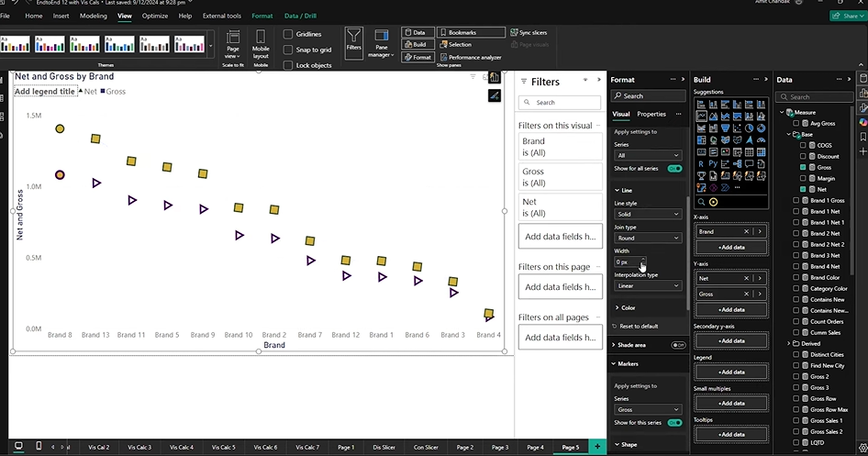Select the R script visual icon
Image resolution: width=868 pixels, height=456 pixels.
point(701,164)
